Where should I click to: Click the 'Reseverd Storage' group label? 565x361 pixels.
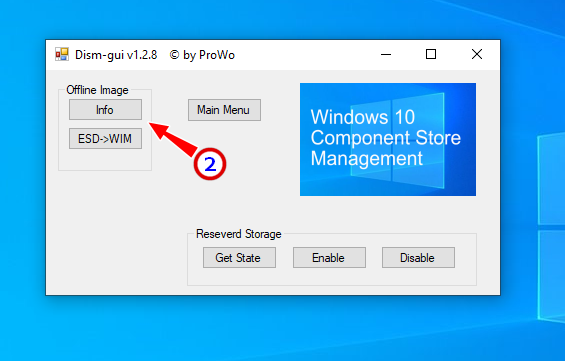[239, 234]
